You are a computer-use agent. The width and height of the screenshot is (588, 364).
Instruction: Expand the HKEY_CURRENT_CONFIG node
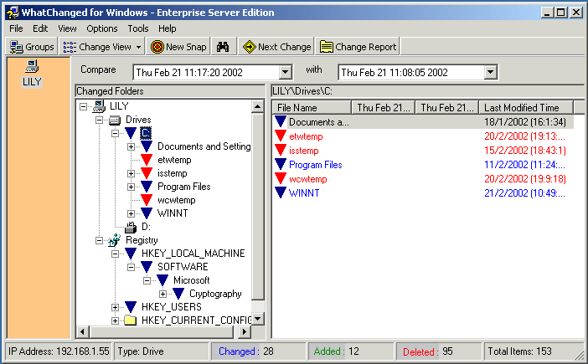tap(115, 321)
